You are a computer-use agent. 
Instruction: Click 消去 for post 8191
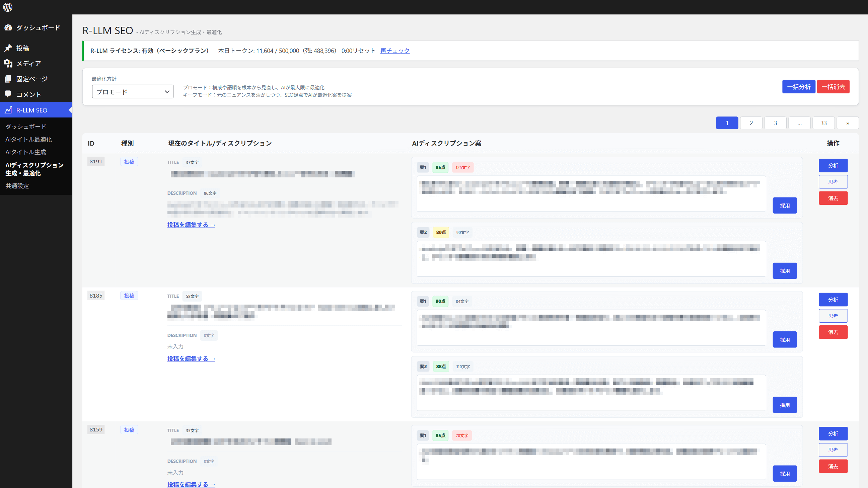[833, 198]
